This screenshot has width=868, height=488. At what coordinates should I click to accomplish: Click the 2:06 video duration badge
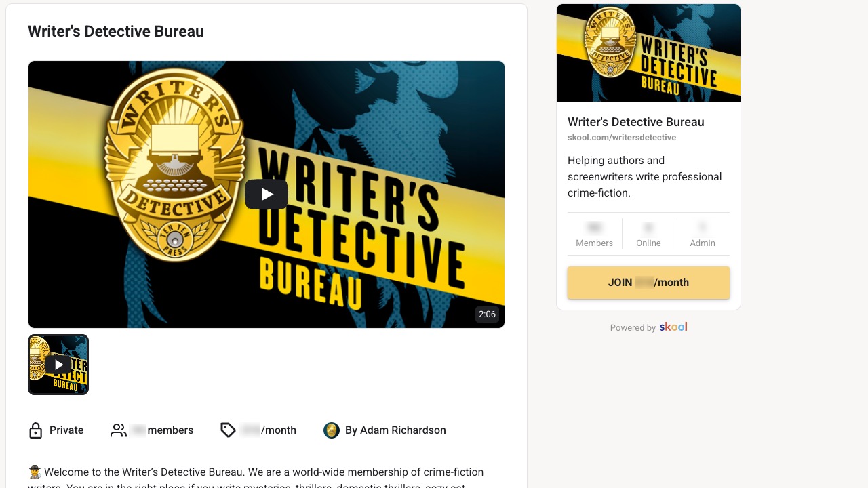pos(487,314)
